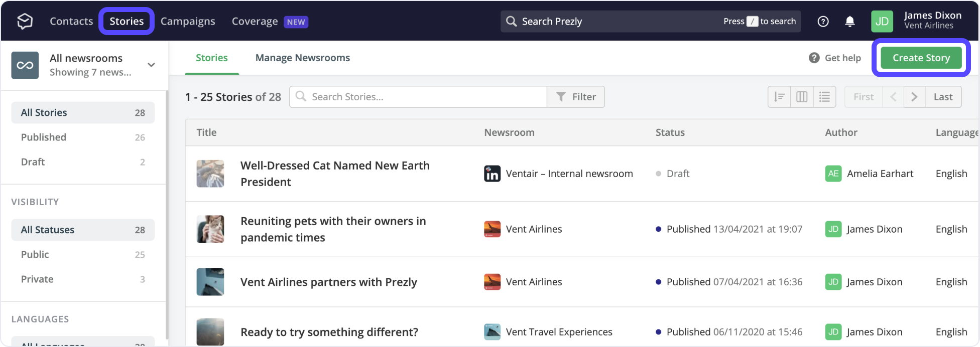The height and width of the screenshot is (347, 980).
Task: Click Vent Airlines icon in Prezly partners row
Action: coord(492,282)
